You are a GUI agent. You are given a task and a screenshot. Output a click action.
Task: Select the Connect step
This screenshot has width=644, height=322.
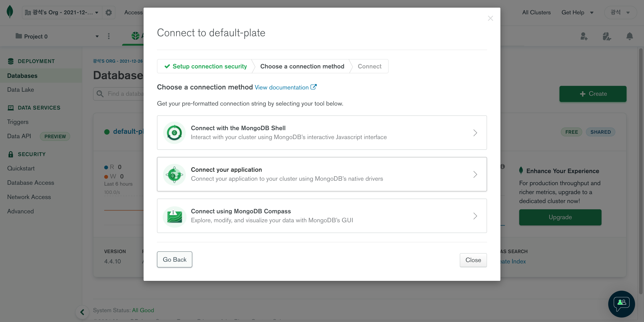(x=369, y=66)
